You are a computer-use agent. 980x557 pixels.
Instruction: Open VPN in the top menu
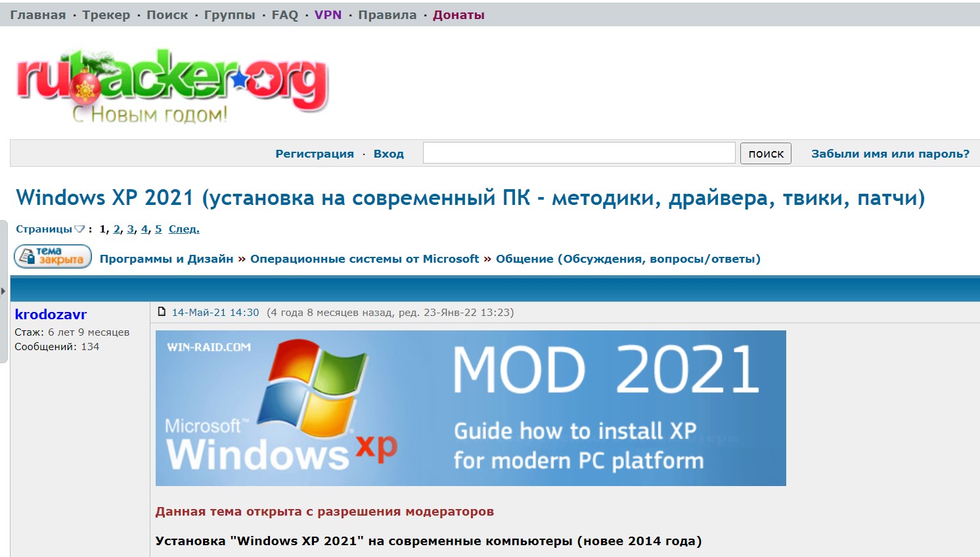click(328, 15)
